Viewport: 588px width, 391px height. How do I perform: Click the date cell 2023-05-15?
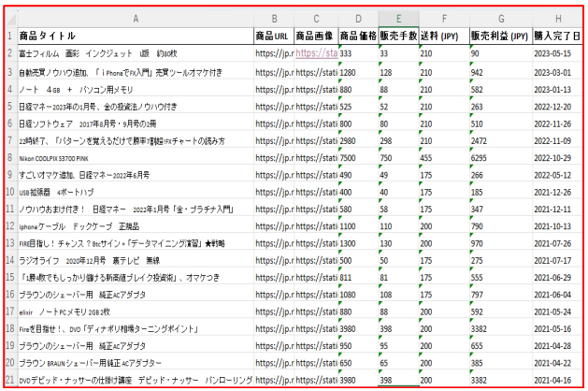pos(558,53)
